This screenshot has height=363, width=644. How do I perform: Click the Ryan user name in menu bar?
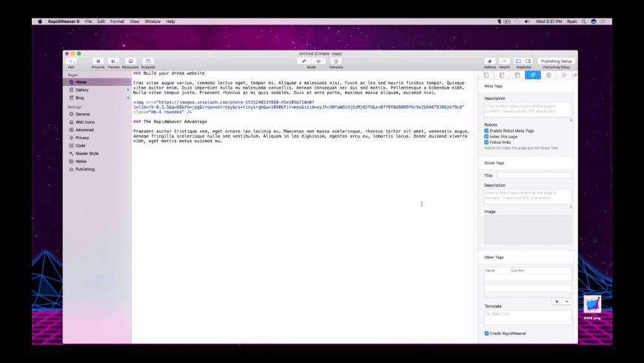coord(571,21)
